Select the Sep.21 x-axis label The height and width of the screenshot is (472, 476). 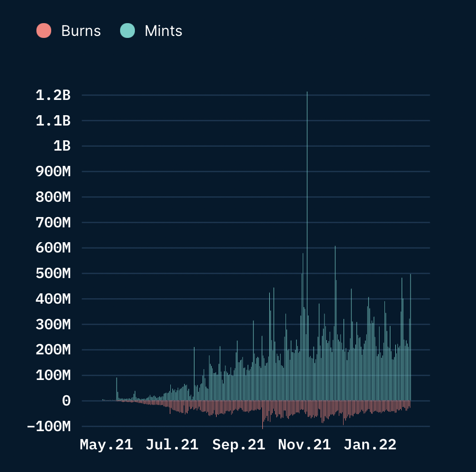pyautogui.click(x=239, y=445)
